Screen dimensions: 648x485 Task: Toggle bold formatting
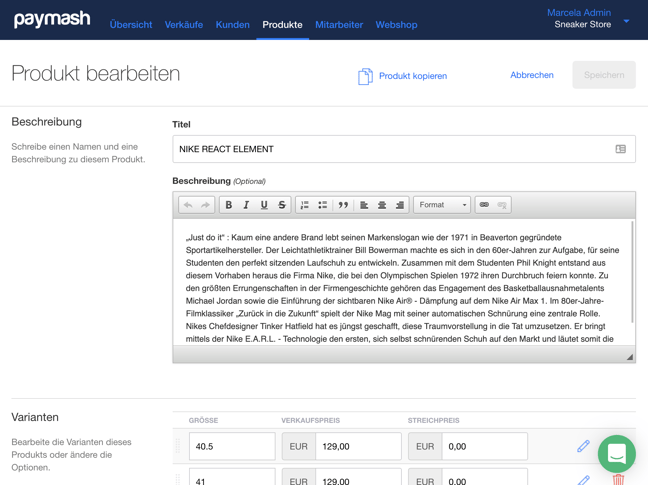tap(229, 205)
